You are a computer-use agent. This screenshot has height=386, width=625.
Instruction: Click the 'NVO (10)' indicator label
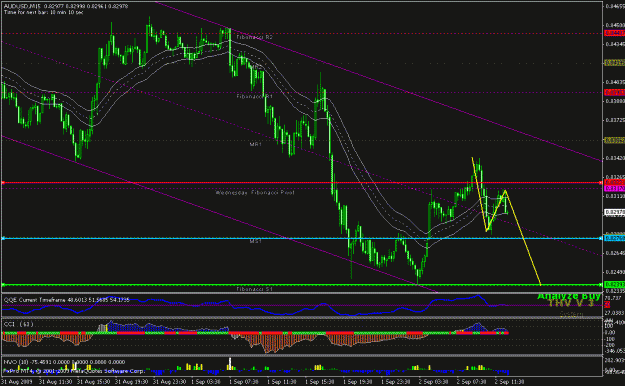64,362
